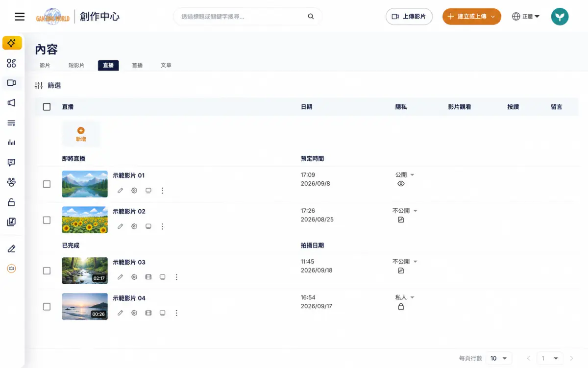
Task: Switch to the 影片 tab
Action: coord(45,65)
